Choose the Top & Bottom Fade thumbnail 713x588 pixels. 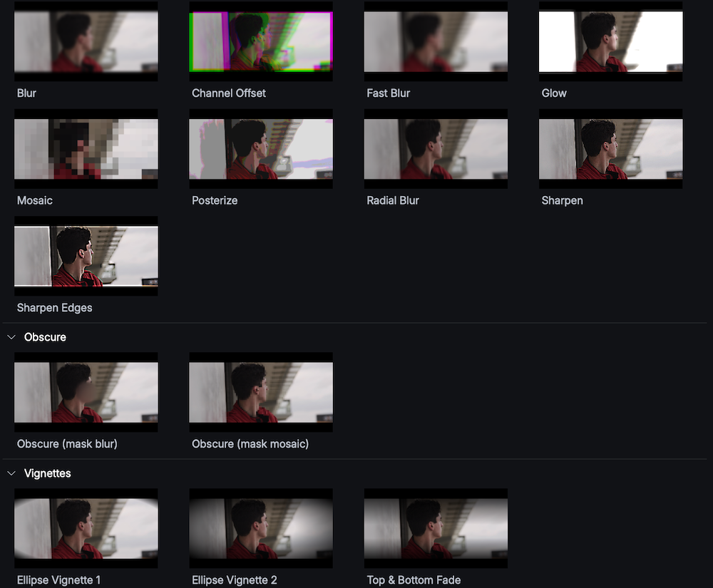[436, 528]
